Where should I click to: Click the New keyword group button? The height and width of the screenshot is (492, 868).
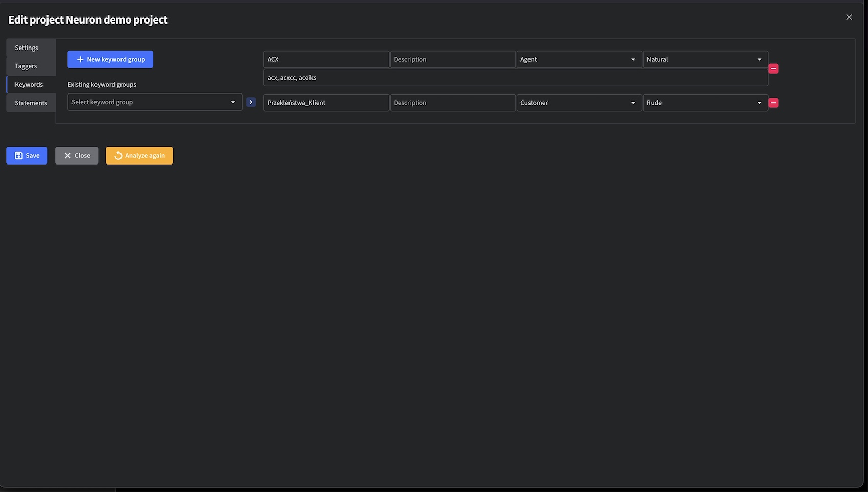tap(110, 59)
